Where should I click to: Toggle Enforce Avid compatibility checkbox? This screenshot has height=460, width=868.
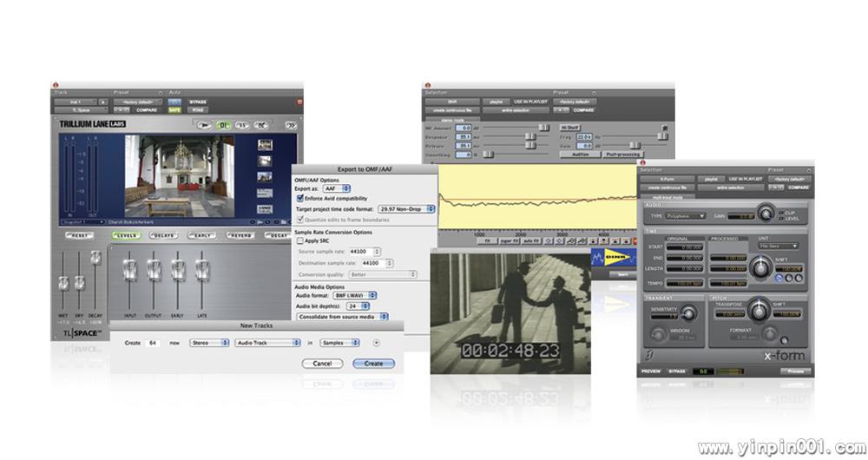click(x=300, y=199)
